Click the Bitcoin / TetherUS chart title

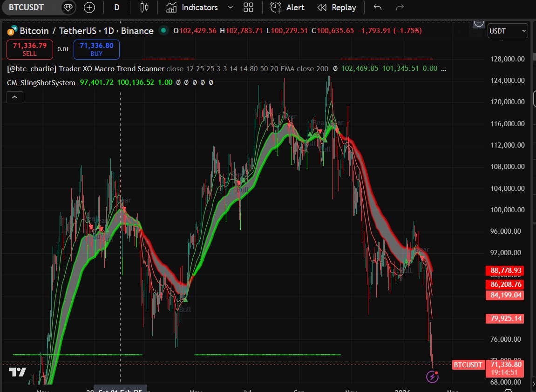(87, 31)
